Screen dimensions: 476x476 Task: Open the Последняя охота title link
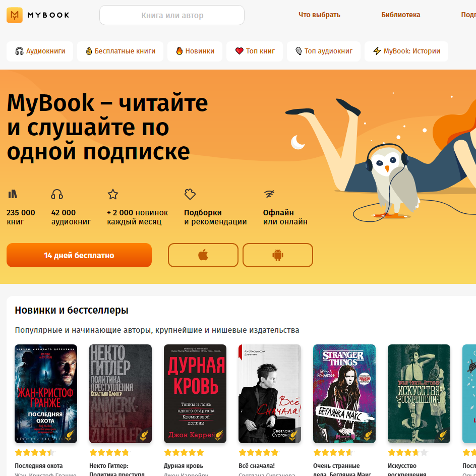pyautogui.click(x=39, y=466)
